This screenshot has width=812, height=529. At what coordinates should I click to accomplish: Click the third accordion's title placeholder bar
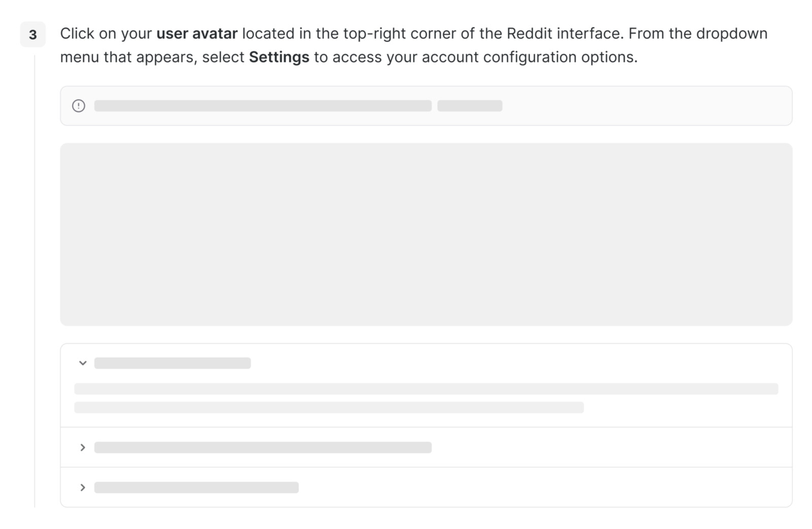point(196,487)
